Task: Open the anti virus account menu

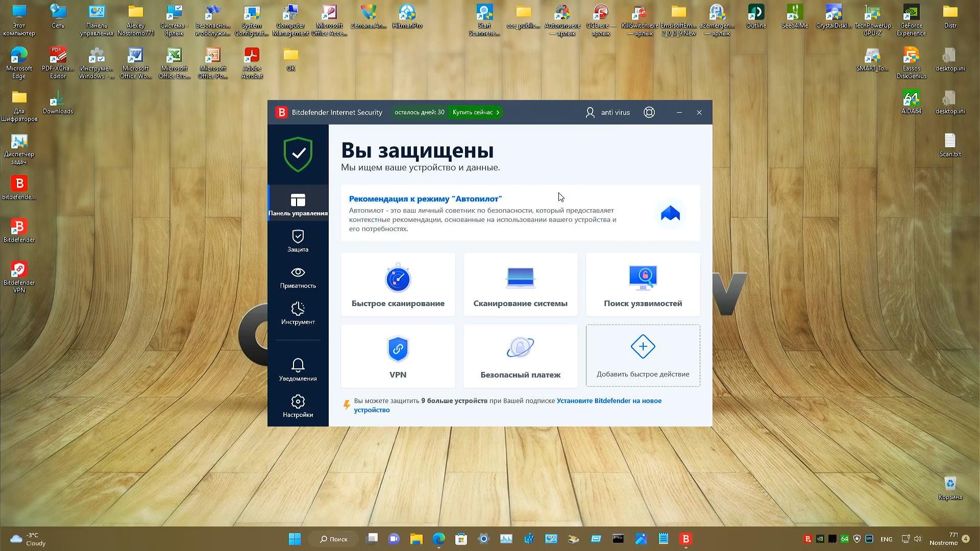Action: [x=607, y=112]
